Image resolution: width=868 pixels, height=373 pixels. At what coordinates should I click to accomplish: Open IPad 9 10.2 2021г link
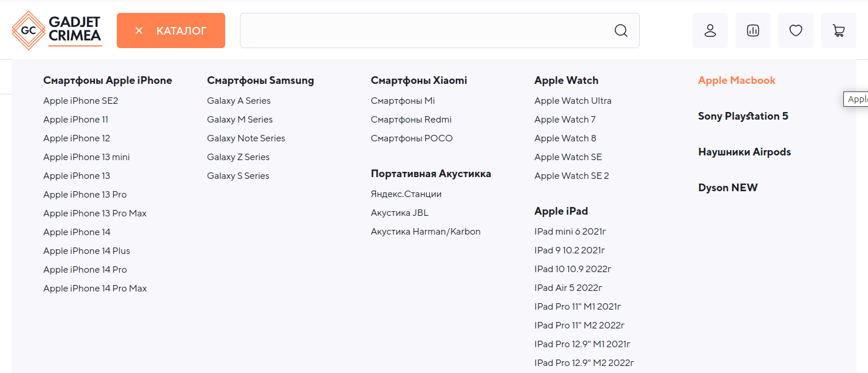[569, 250]
